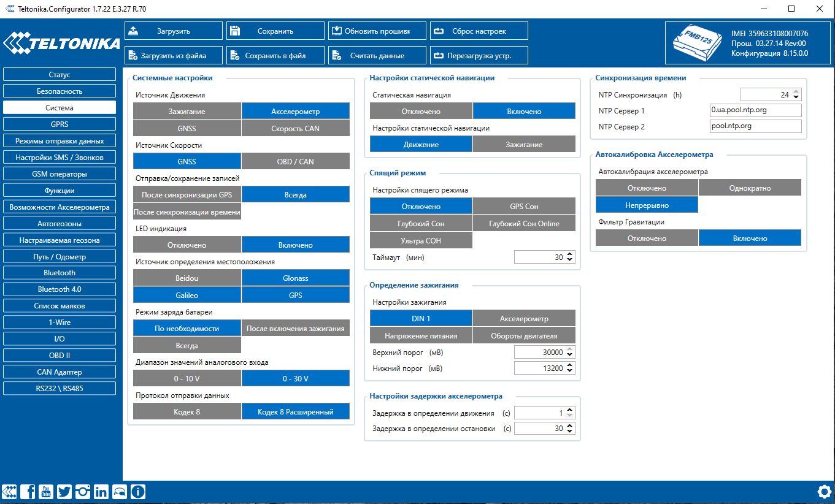Viewport: 835px width, 504px height.
Task: Open the Teltonika YouTube channel icon
Action: [46, 491]
